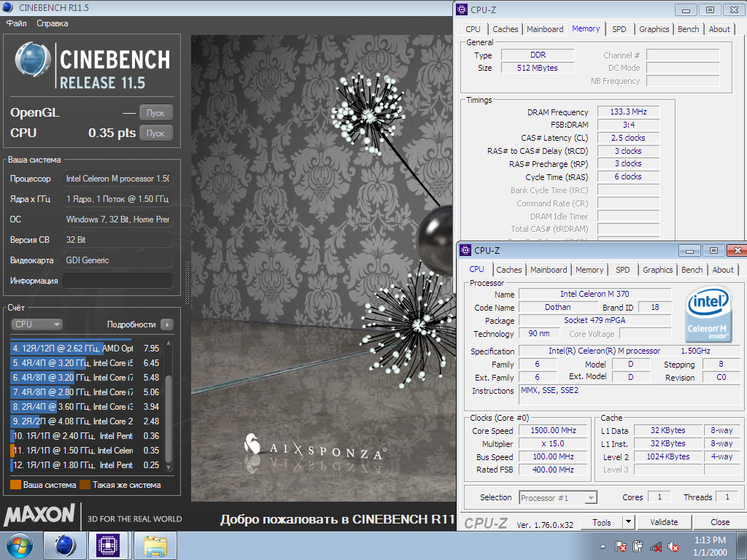Click the Cinebench sphere logo
This screenshot has width=747, height=560.
[x=32, y=60]
